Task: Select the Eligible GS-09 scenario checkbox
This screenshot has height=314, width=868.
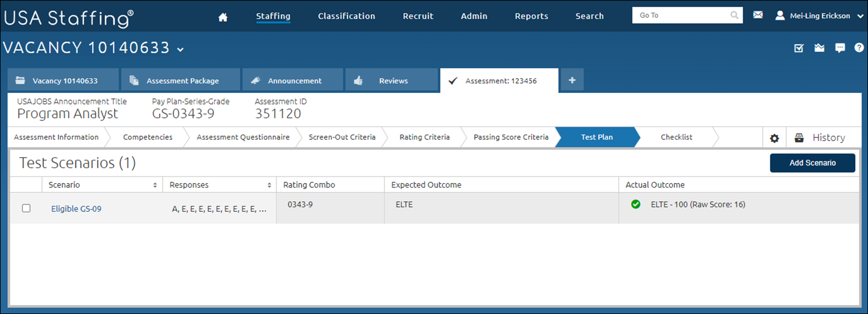Action: [26, 208]
